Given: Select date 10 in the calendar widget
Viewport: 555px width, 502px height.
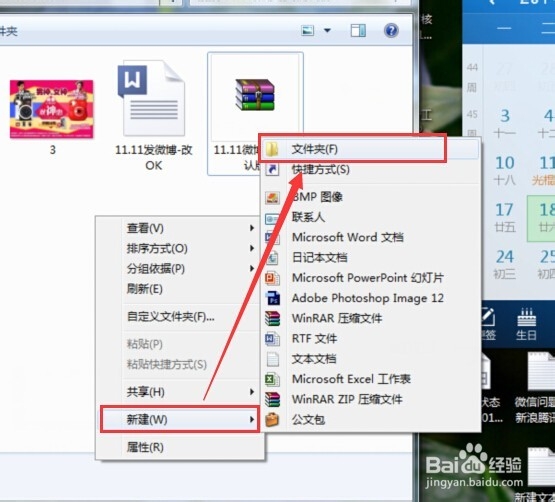Looking at the screenshot, I should tap(505, 170).
